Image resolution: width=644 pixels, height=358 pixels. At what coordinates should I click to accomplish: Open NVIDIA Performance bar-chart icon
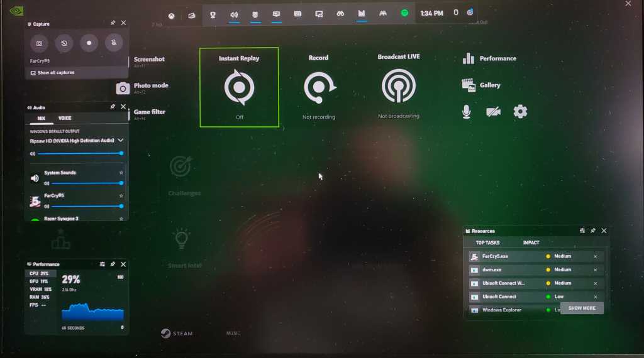point(468,58)
